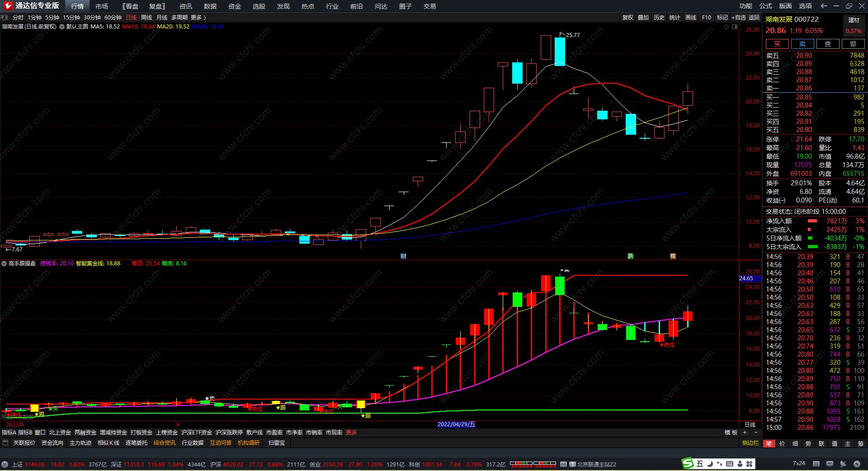Open the Sogou soft keyboard icon

pyautogui.click(x=730, y=464)
